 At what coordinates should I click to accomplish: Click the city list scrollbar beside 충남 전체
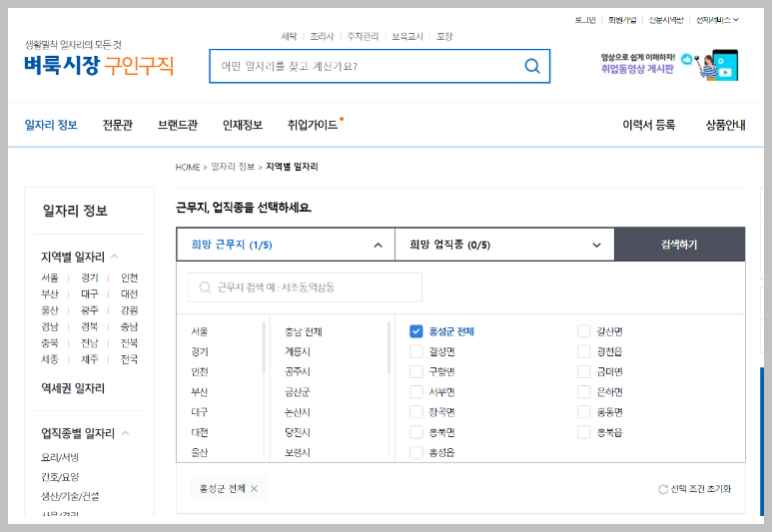coord(388,347)
